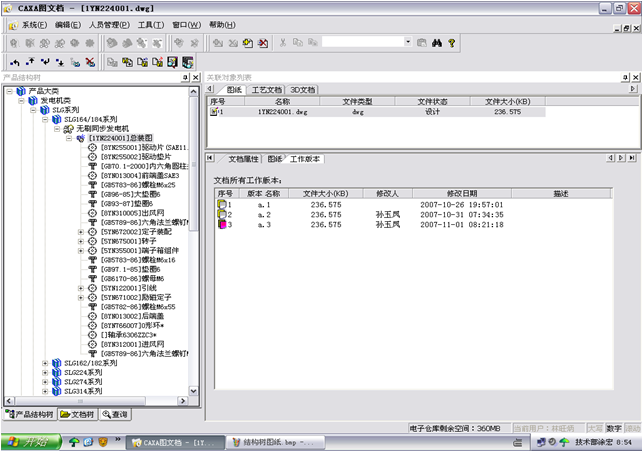Screen dimensions: 643x452
Task: Click the yellow question mark help icon
Action: tap(452, 43)
